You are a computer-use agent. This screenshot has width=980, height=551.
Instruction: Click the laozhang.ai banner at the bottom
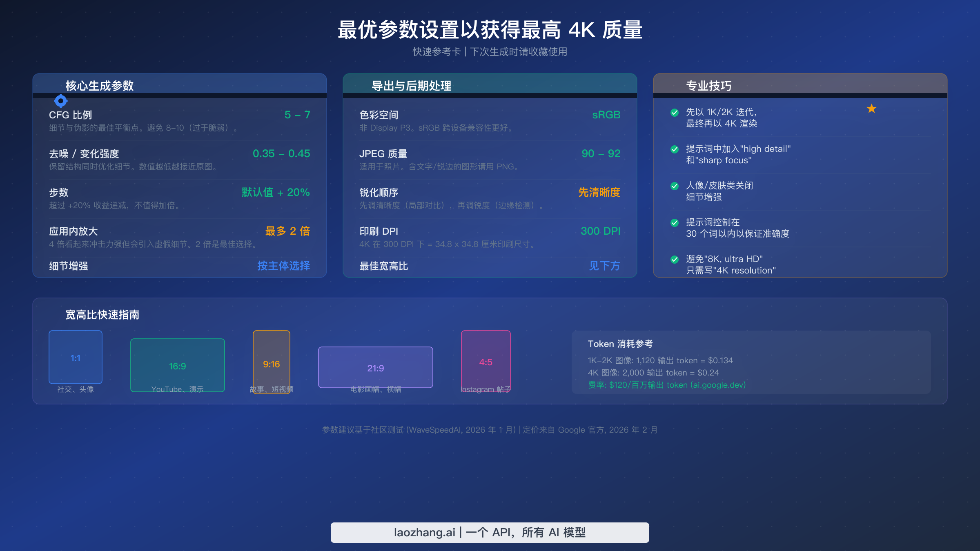(x=490, y=532)
